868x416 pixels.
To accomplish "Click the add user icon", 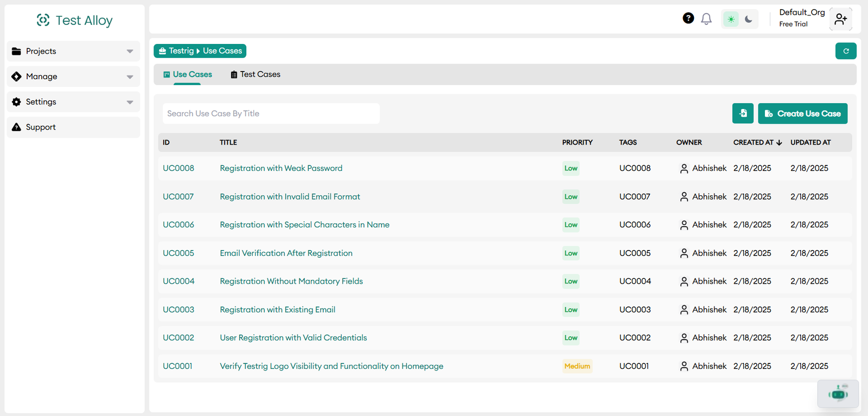I will click(841, 19).
